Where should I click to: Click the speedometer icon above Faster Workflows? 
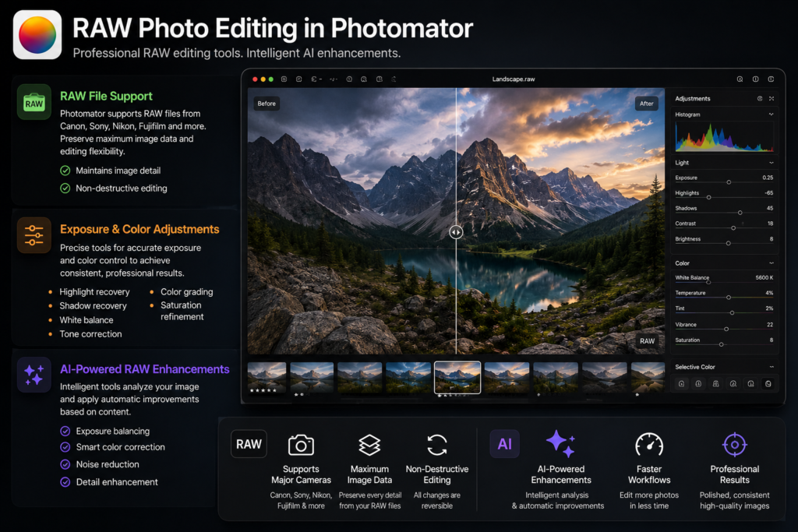coord(649,445)
